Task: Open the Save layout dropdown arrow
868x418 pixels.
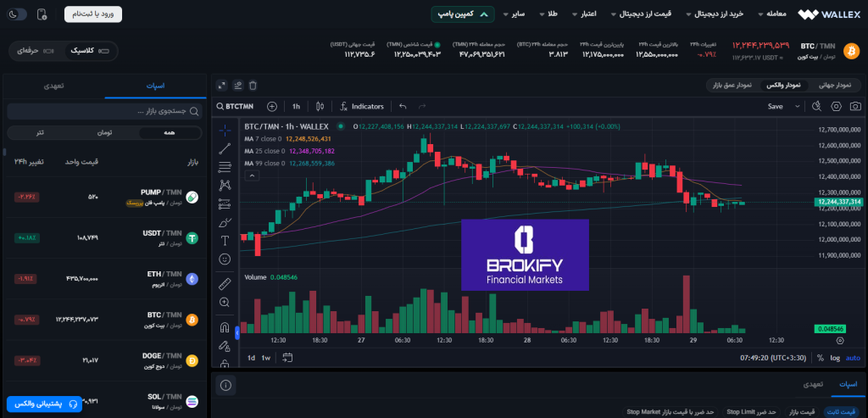Action: tap(797, 107)
